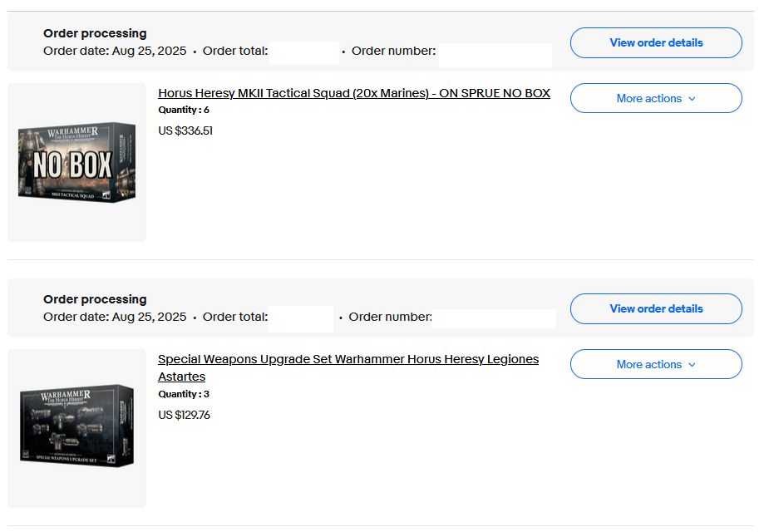Click the US $129.76 price
Screen dimensions: 764x532
pos(184,415)
